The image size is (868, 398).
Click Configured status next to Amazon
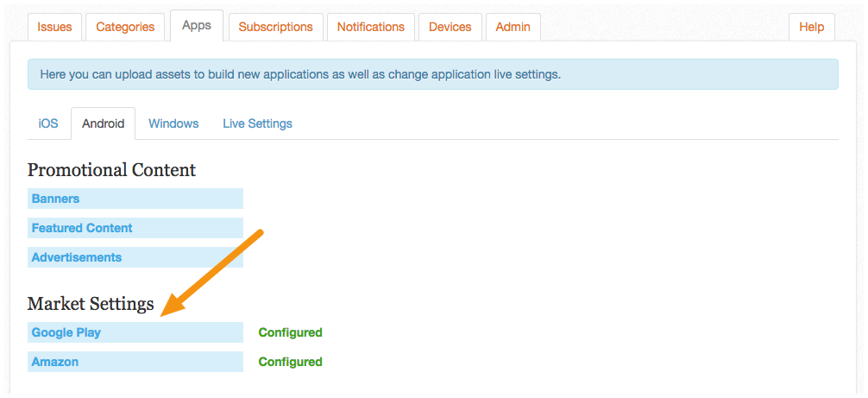(290, 362)
